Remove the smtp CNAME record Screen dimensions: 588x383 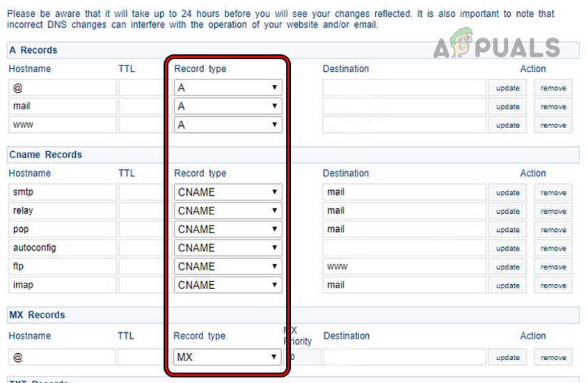point(553,193)
